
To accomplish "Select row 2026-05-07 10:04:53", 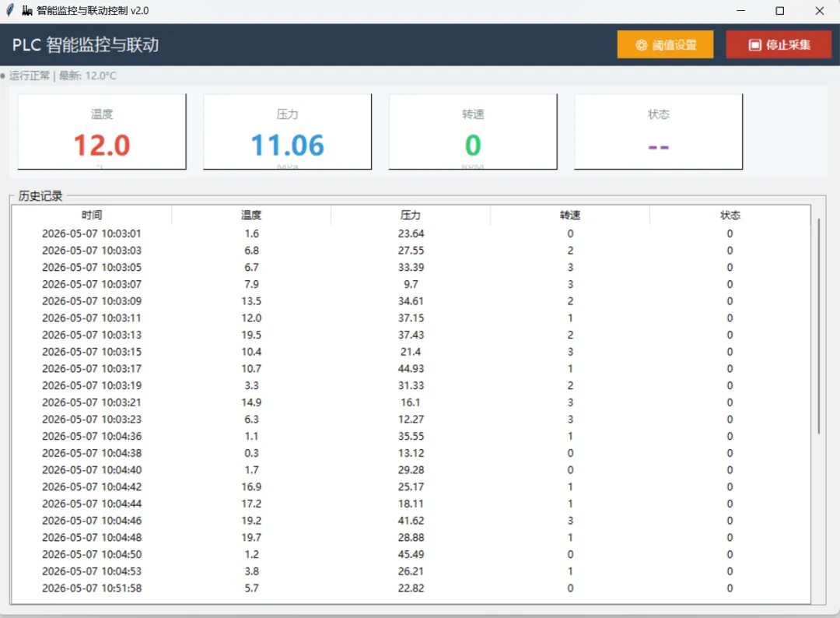I will pos(411,571).
